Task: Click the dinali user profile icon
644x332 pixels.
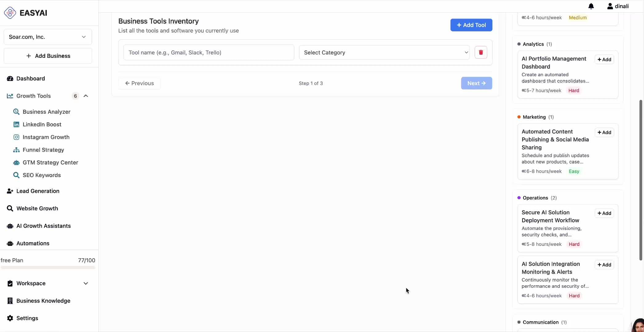Action: pyautogui.click(x=610, y=6)
